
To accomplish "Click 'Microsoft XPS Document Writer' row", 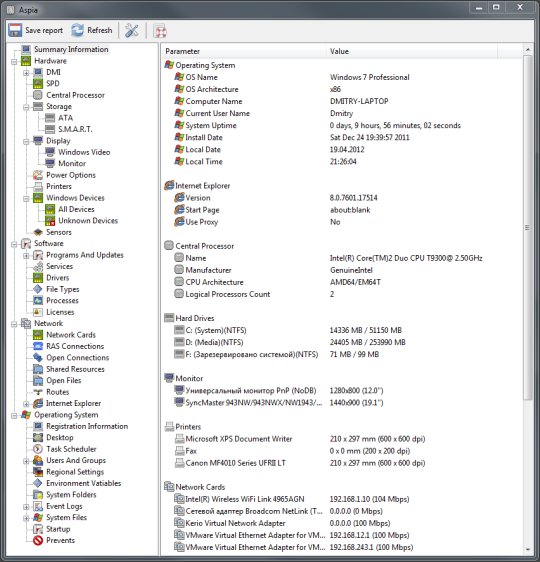I will tap(341, 439).
